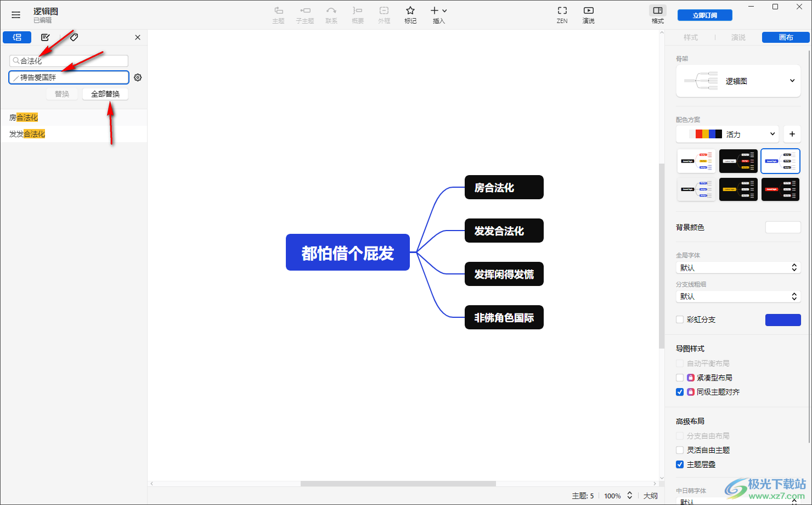Open the 逻辑图 skeleton dropdown
Screen dimensions: 812x505
(x=738, y=81)
